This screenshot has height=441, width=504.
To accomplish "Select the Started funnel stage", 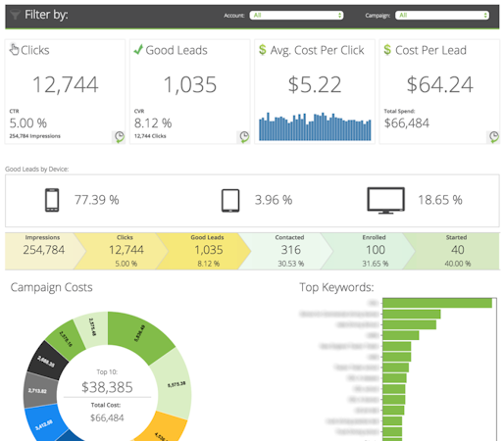I will point(454,251).
